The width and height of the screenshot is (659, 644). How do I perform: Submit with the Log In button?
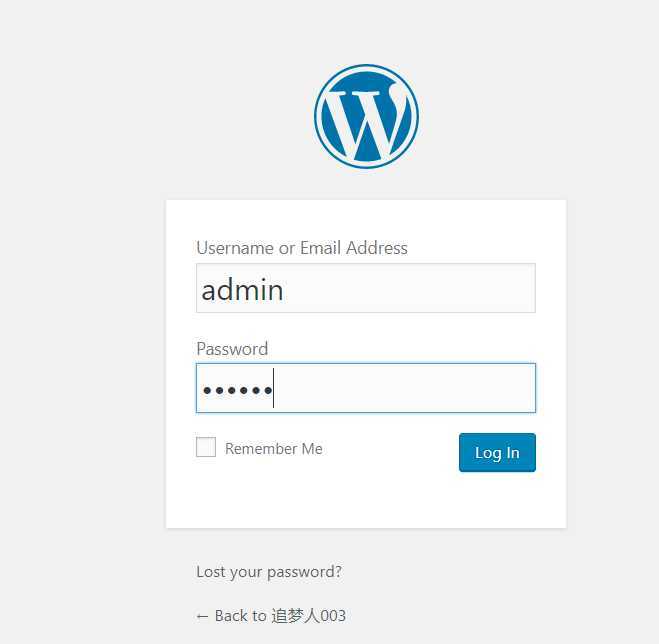tap(497, 452)
